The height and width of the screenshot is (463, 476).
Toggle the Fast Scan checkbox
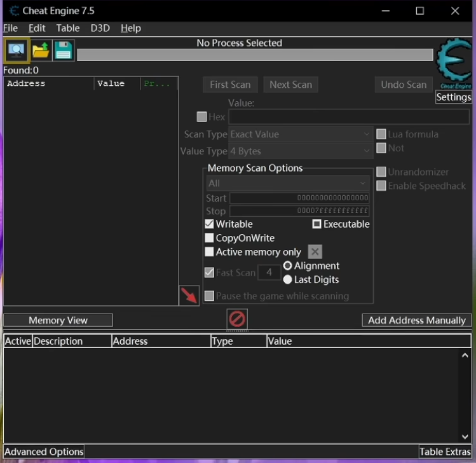coord(209,272)
